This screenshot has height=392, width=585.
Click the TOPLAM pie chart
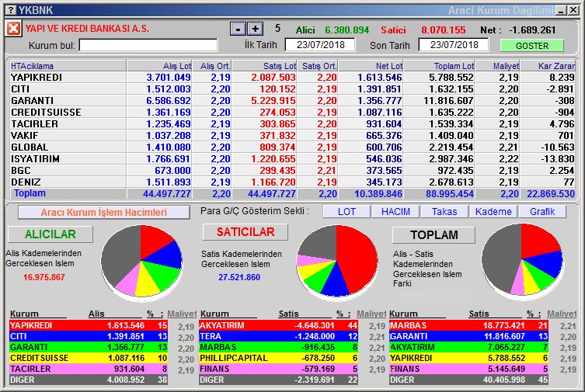[522, 261]
